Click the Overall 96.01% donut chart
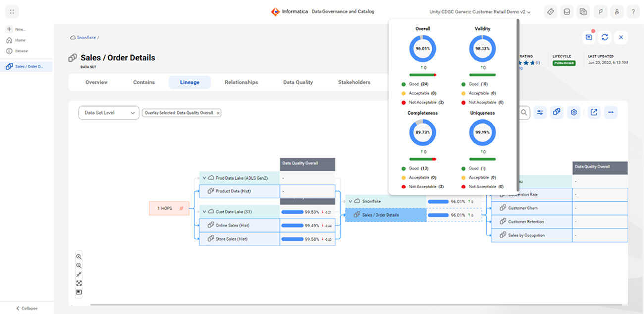 (x=423, y=49)
